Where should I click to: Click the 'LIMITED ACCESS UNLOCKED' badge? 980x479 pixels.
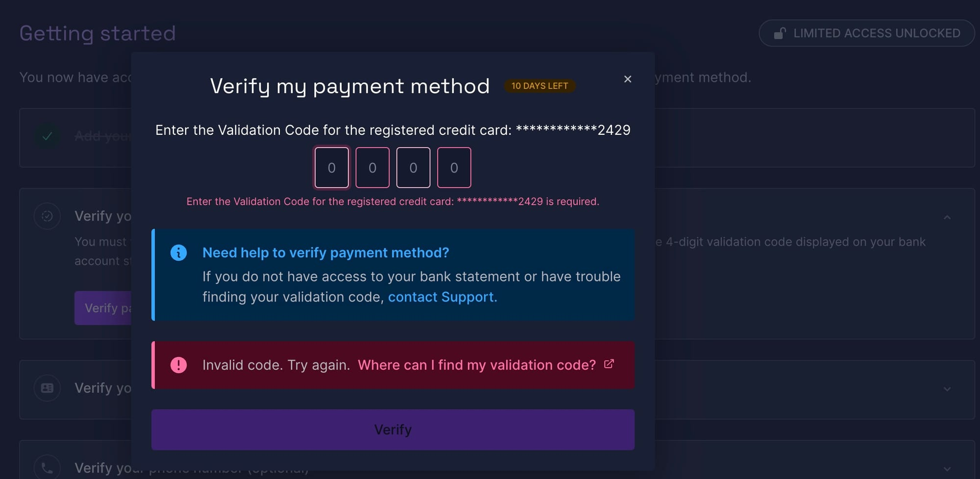(866, 33)
